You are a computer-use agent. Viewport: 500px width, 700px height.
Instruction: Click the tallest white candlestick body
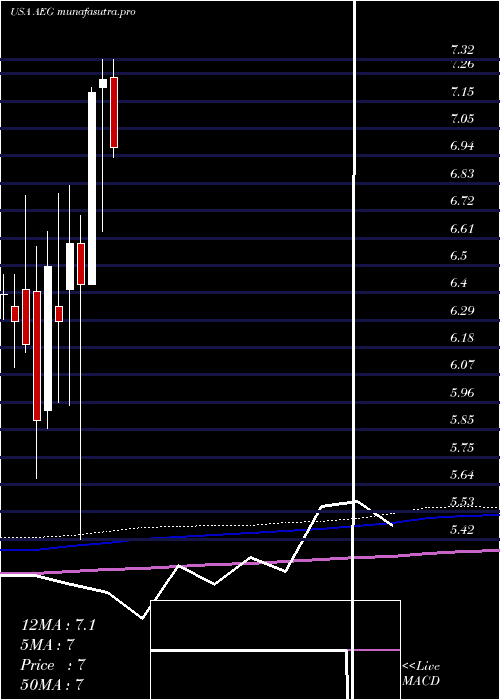[92, 188]
